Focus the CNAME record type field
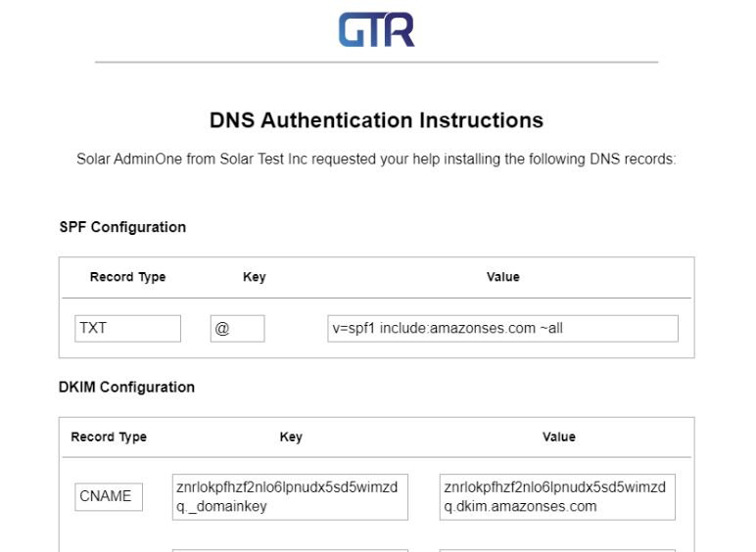 [x=109, y=496]
